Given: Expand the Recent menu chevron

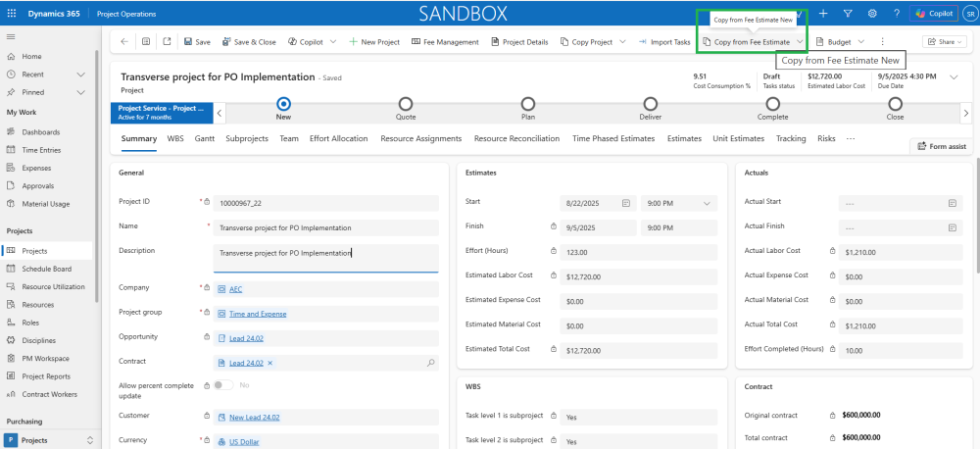Looking at the screenshot, I should point(80,75).
